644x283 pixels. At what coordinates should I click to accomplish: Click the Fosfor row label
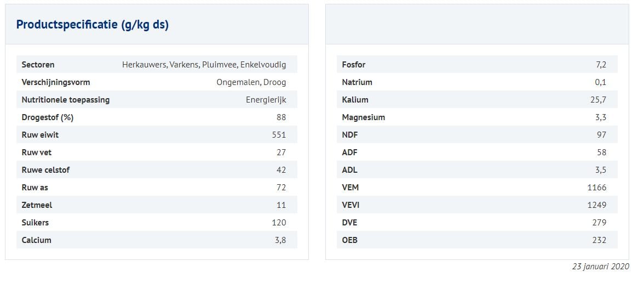(x=353, y=65)
